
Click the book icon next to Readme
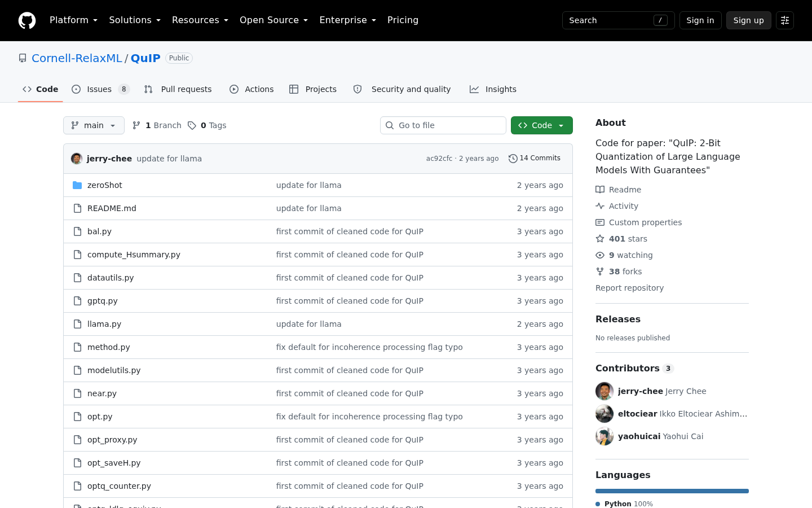600,190
